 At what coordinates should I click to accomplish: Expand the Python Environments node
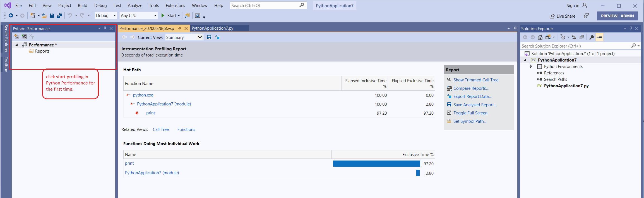[531, 67]
